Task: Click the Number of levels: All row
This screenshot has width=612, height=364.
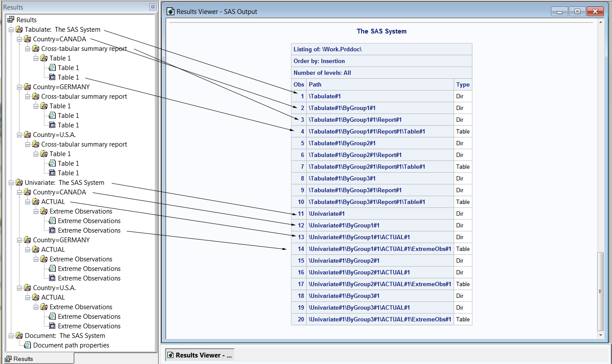Action: pyautogui.click(x=381, y=73)
